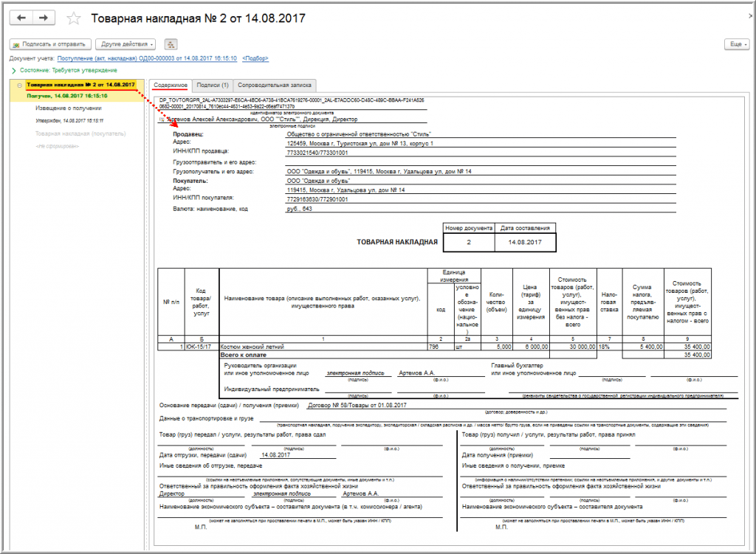Go to the Сопроводительная записка tab
Image resolution: width=756 pixels, height=554 pixels.
[275, 85]
